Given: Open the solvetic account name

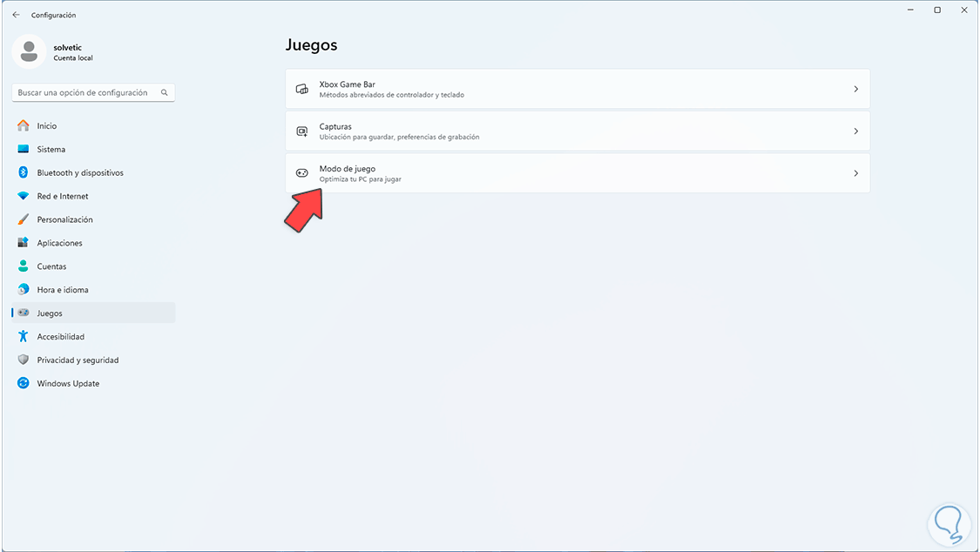Looking at the screenshot, I should [67, 48].
